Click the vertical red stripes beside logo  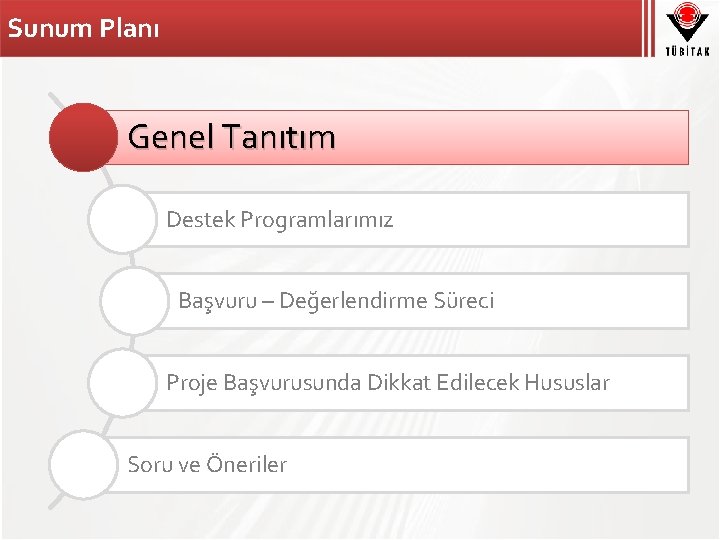[649, 28]
